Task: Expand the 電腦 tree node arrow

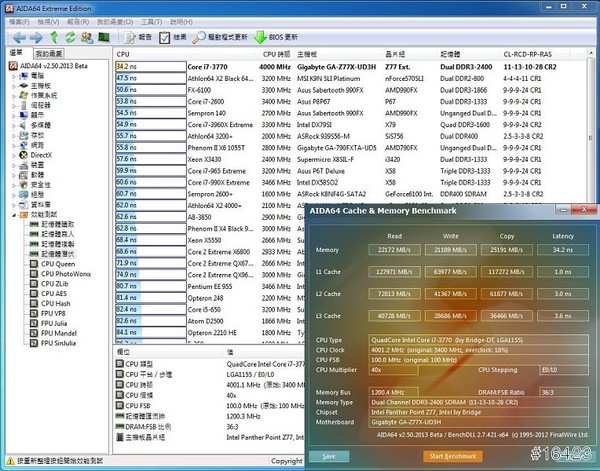Action: (12, 75)
